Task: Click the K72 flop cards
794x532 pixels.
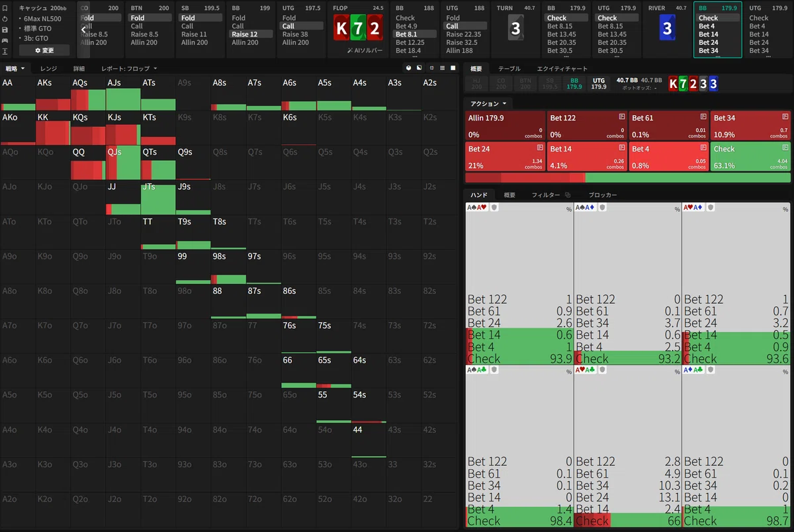Action: [358, 28]
